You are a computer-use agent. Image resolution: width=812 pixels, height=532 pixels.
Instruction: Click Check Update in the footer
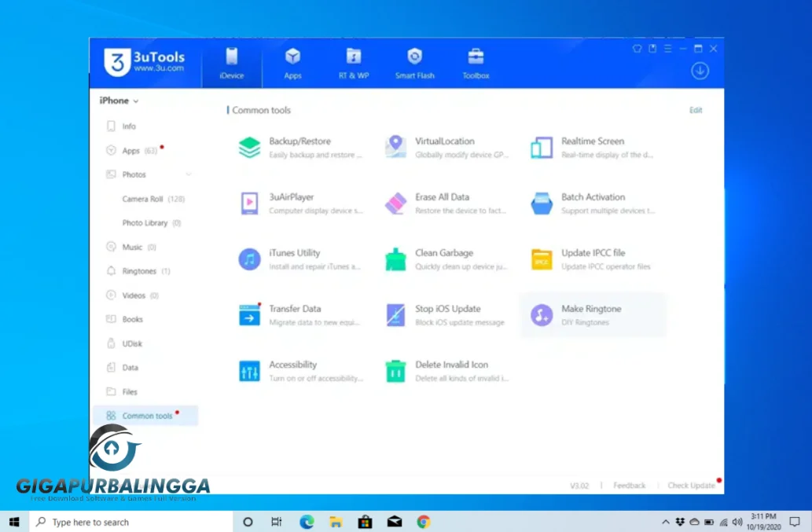click(691, 486)
